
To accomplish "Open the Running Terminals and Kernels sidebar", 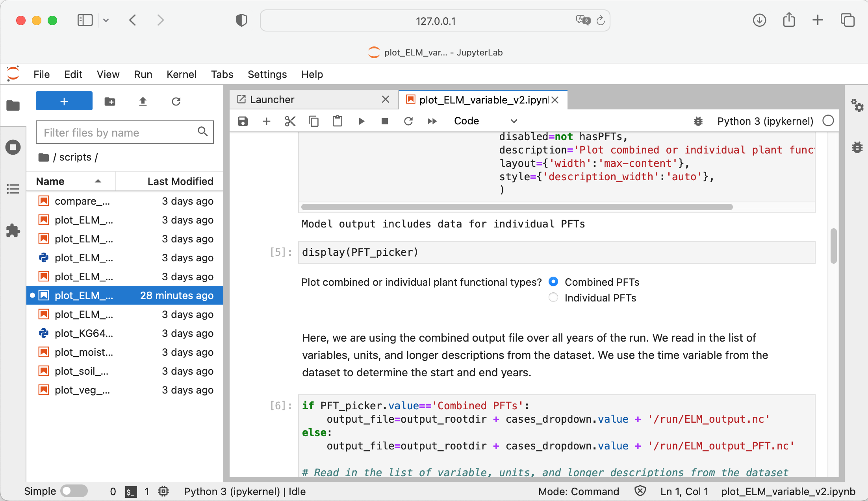I will (x=13, y=147).
